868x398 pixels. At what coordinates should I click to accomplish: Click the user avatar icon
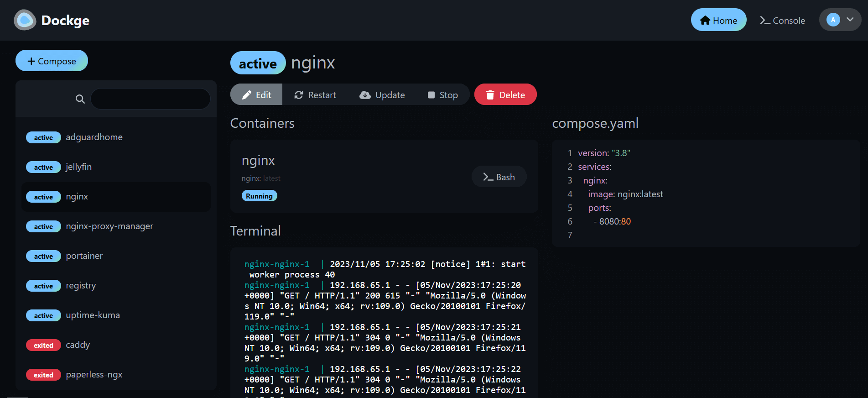833,20
